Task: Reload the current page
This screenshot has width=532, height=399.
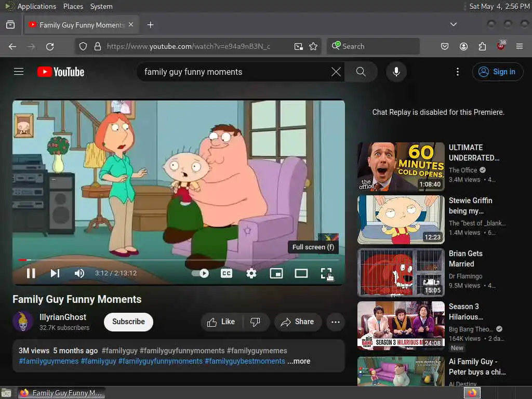Action: [x=50, y=46]
